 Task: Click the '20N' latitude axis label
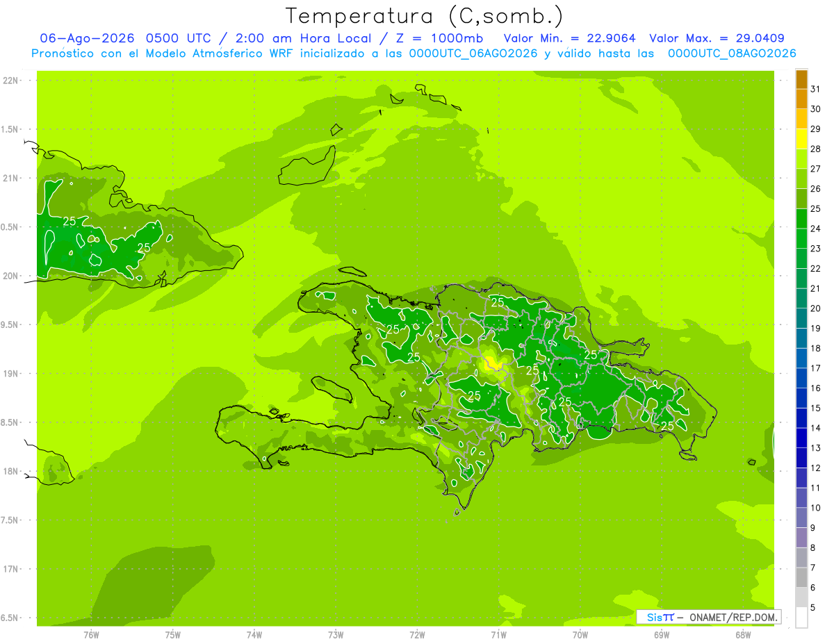pyautogui.click(x=10, y=276)
